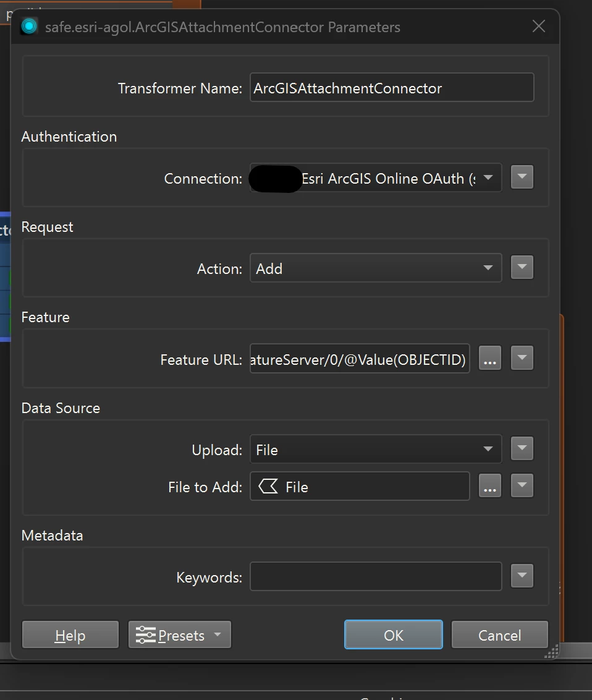592x700 pixels.
Task: Close the Parameters dialog
Action: (x=538, y=27)
